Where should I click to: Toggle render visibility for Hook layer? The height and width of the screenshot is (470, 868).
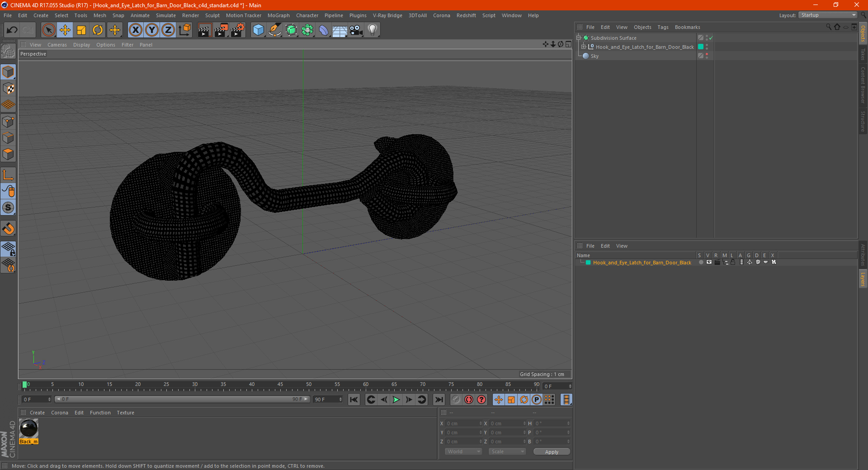[717, 262]
